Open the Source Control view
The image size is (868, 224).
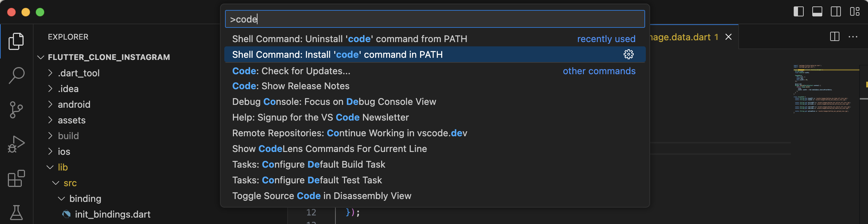pyautogui.click(x=16, y=110)
